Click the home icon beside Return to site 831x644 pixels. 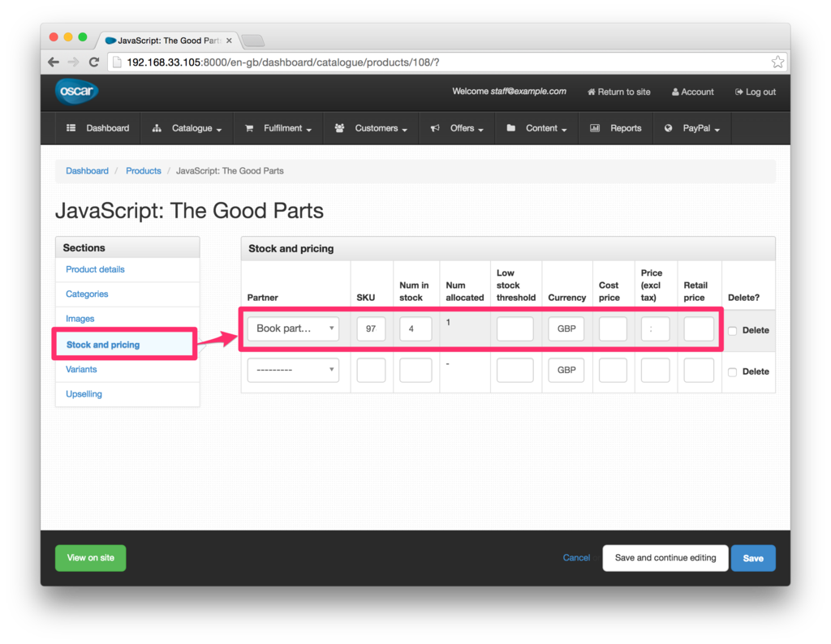pos(591,92)
